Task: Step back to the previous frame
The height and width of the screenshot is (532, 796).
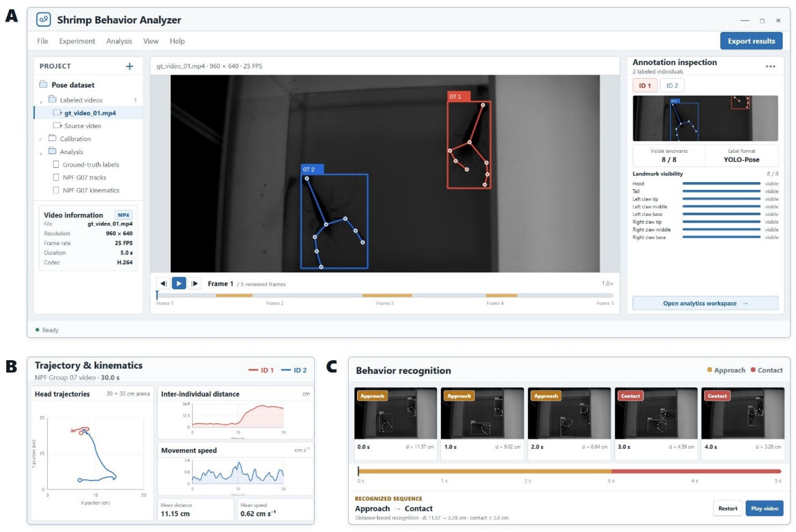Action: coord(163,283)
